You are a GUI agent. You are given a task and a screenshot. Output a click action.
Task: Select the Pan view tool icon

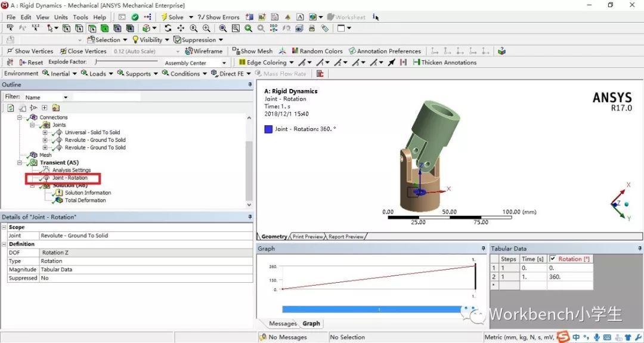181,29
